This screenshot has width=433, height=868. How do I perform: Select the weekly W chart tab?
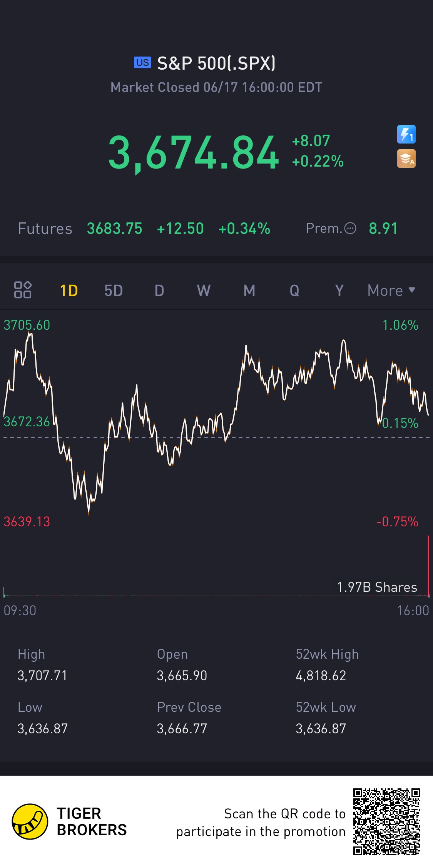204,290
